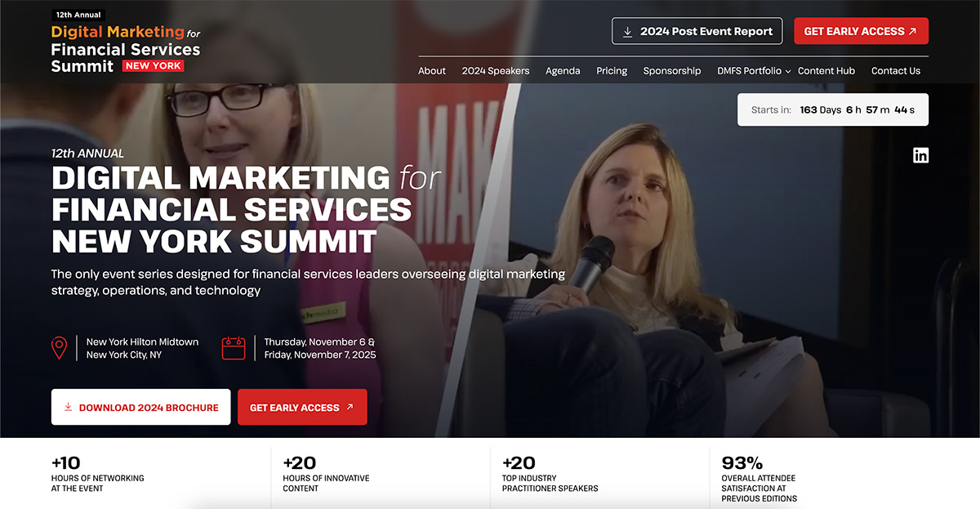
Task: Click the LinkedIn icon
Action: 920,155
